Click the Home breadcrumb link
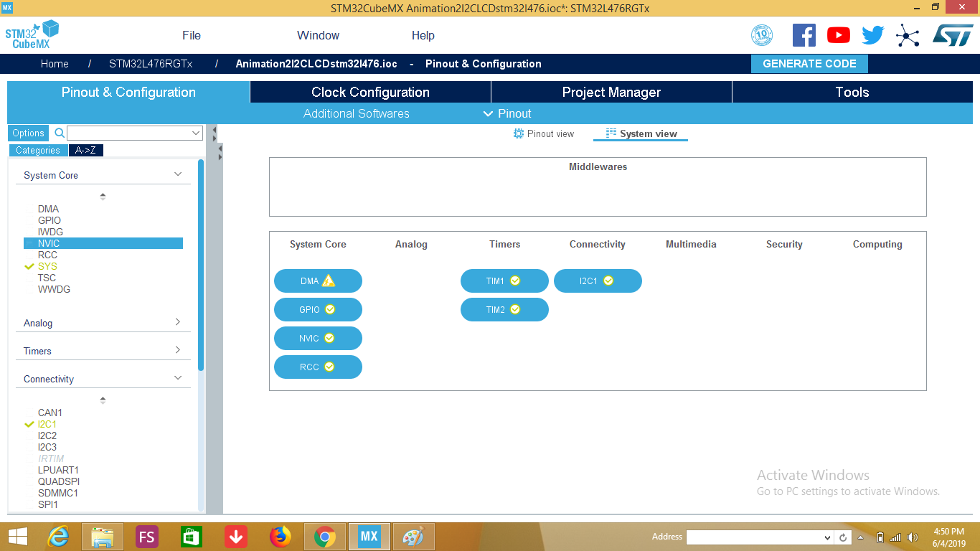This screenshot has width=980, height=551. pyautogui.click(x=55, y=64)
